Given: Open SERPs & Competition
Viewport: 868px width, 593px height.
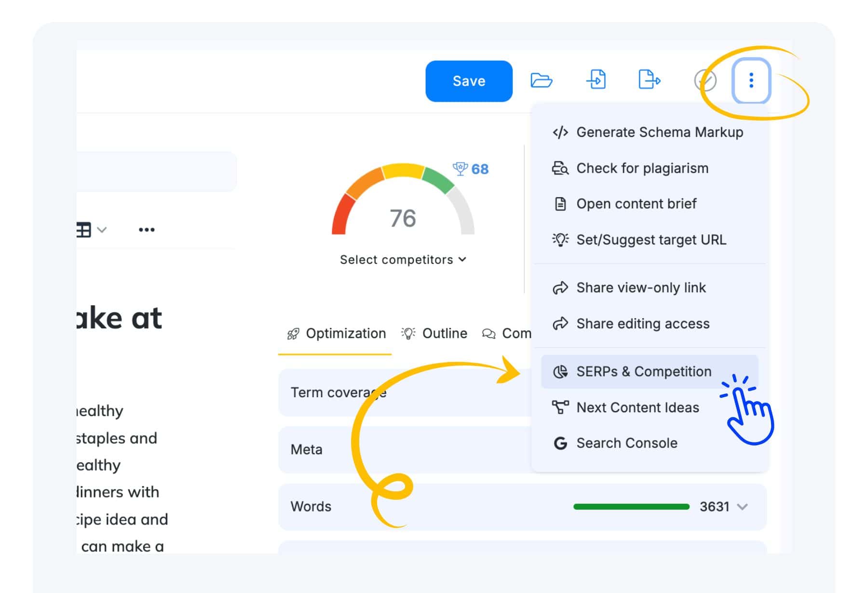Looking at the screenshot, I should pyautogui.click(x=650, y=372).
